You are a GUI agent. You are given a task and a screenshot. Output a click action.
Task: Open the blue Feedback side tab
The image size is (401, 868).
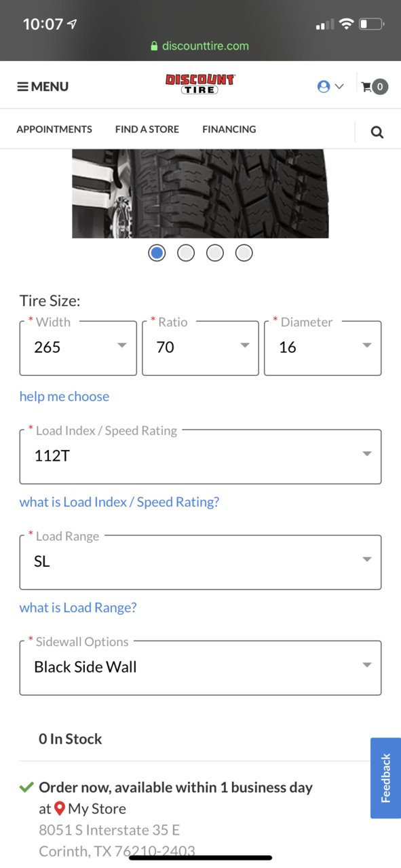pos(385,778)
